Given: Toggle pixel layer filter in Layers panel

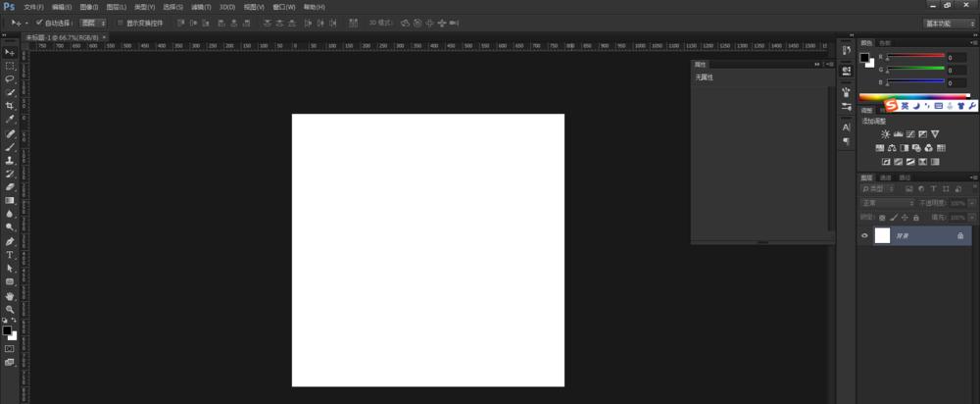Looking at the screenshot, I should tap(908, 189).
